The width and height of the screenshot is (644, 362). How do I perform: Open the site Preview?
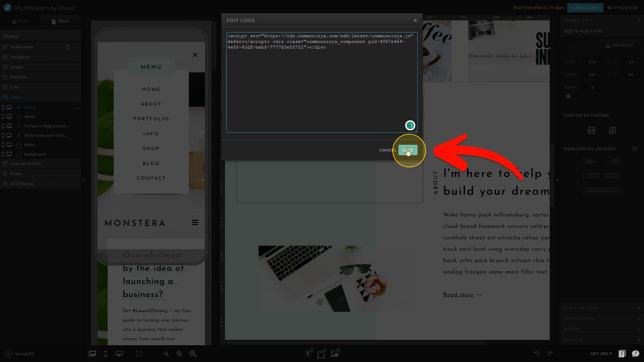coord(623,7)
